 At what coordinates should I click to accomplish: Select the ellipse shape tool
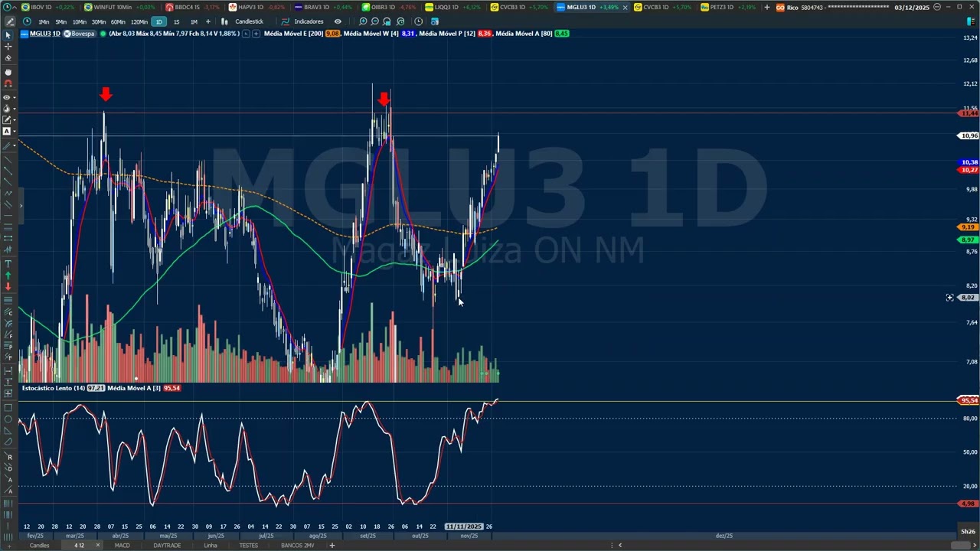[x=8, y=419]
